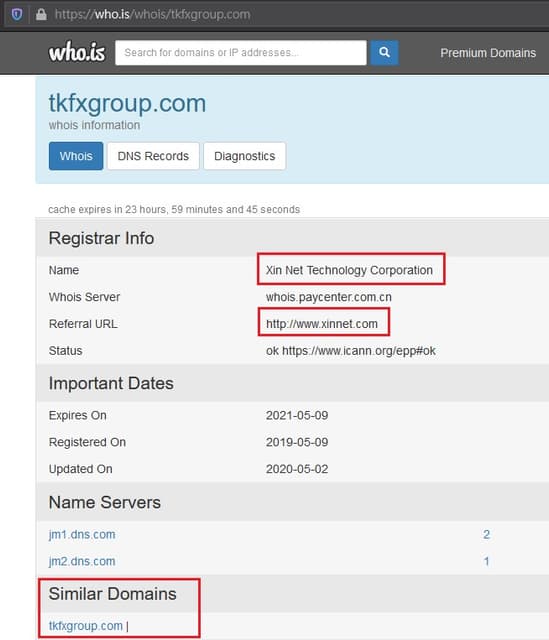The width and height of the screenshot is (549, 640).
Task: Click the count 1 link beside jm2.dns.com
Action: 487,561
